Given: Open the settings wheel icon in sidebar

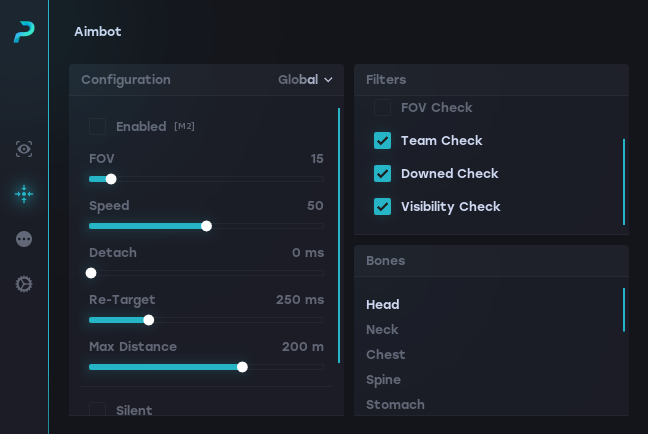Looking at the screenshot, I should (x=24, y=284).
